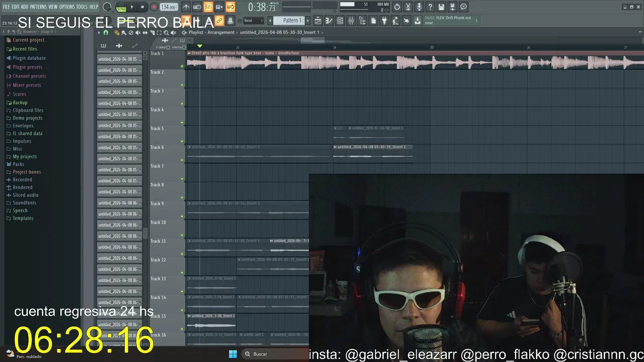Viewport: 644px width, 362px height.
Task: Mute Track 6 with its green switch
Action: 182,160
